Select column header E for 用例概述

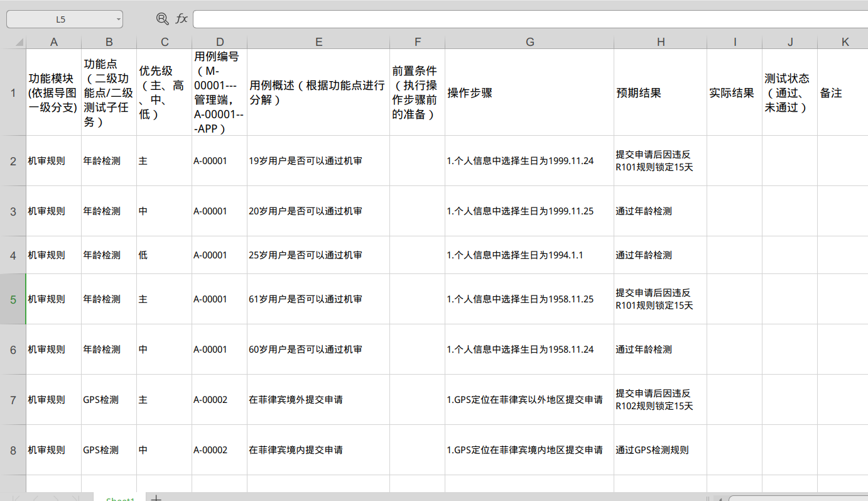[318, 41]
